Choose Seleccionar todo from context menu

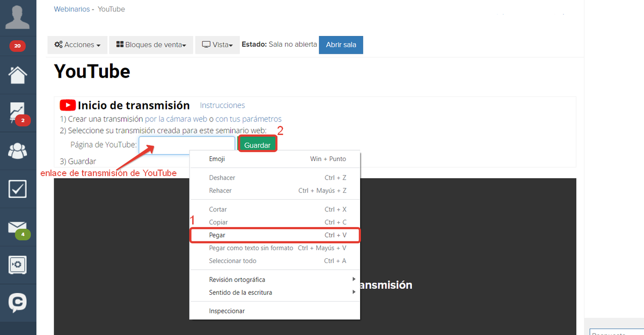point(275,261)
